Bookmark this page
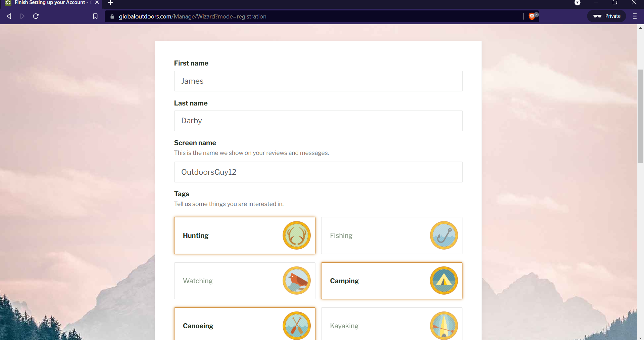 95,16
